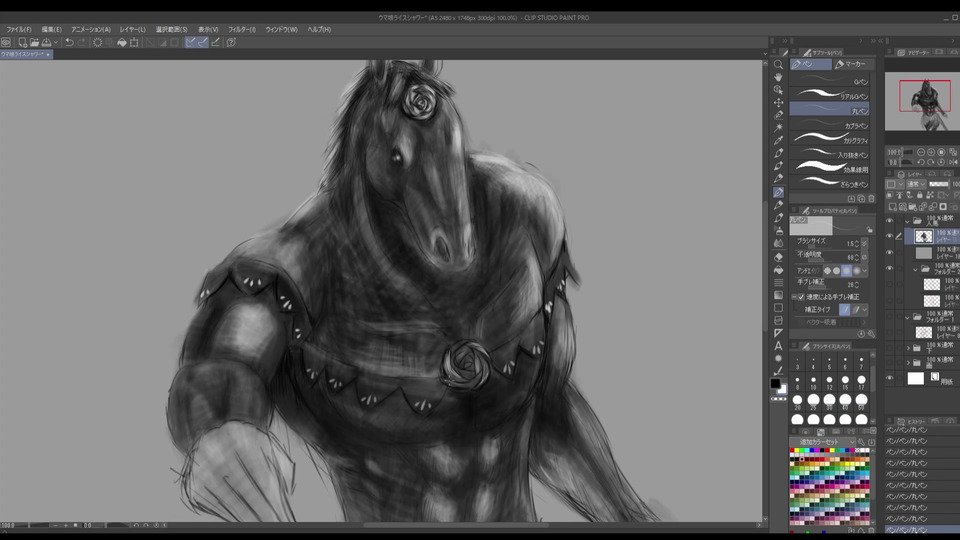Select the Figure rectangle tool
This screenshot has height=540, width=960.
(x=778, y=308)
